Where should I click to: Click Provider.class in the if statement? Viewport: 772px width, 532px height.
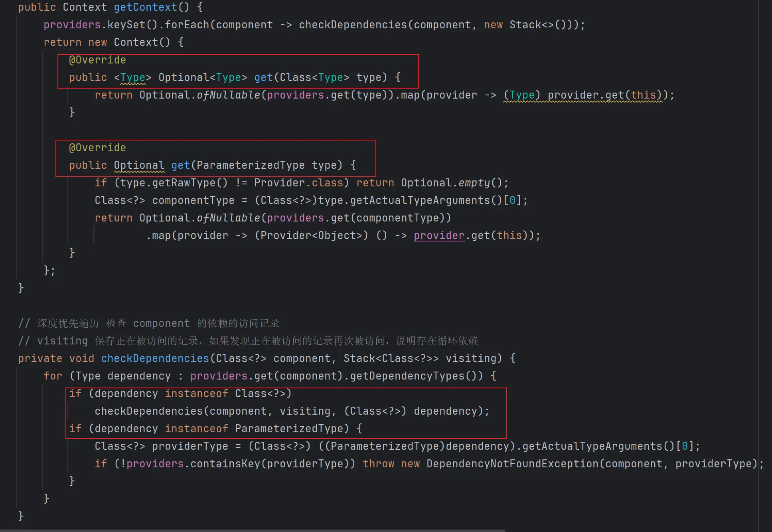coord(298,183)
